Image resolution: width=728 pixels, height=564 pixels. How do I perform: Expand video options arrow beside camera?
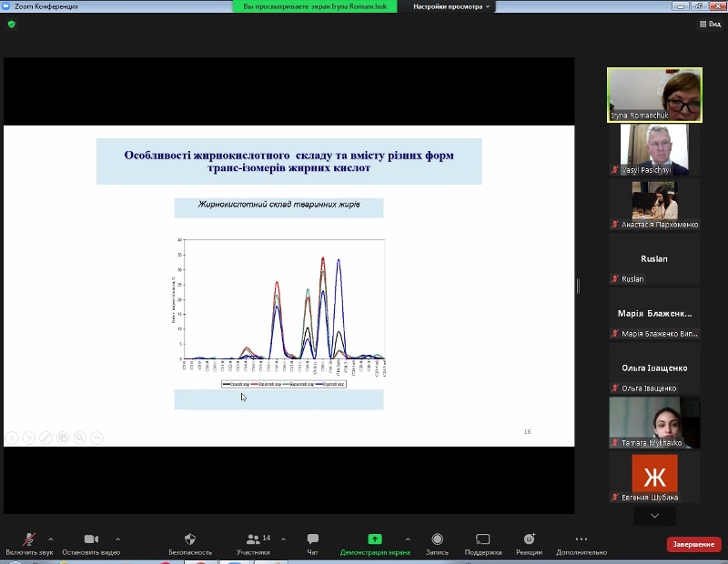[118, 539]
